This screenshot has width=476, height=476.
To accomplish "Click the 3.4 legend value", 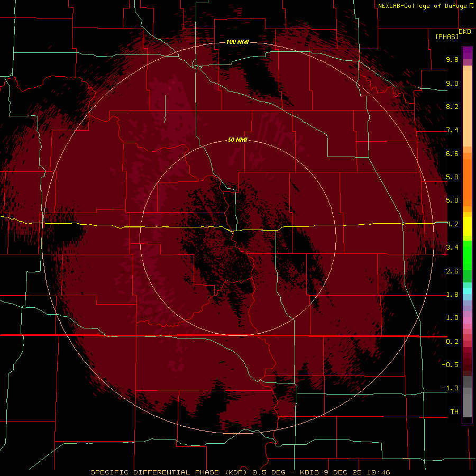I will (x=452, y=248).
